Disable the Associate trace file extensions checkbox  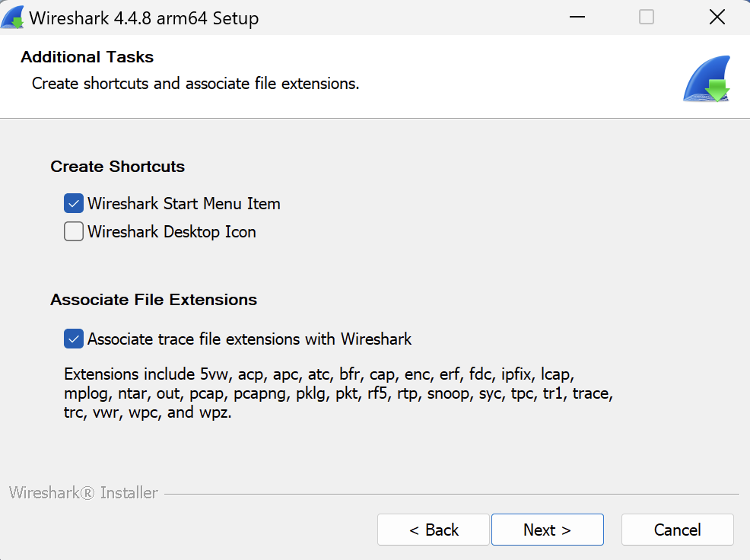(74, 339)
